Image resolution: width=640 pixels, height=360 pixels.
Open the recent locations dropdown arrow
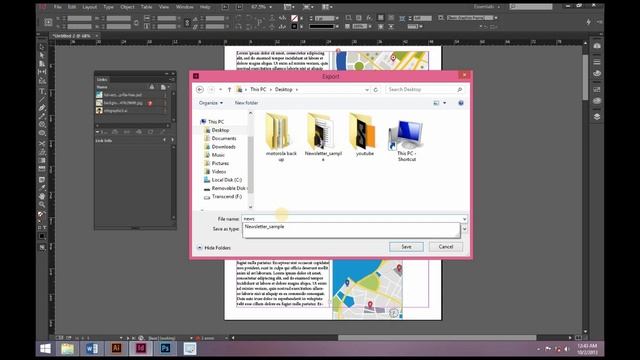(x=220, y=89)
